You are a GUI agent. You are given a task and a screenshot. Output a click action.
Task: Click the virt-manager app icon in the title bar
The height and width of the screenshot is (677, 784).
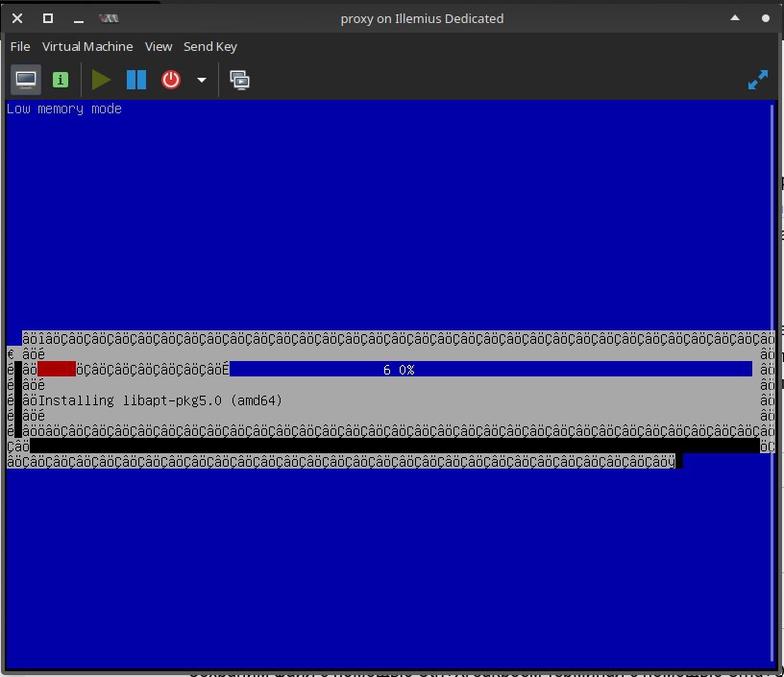pos(109,18)
